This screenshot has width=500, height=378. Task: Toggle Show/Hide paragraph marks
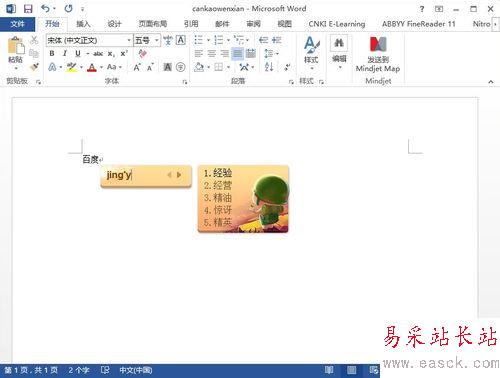pyautogui.click(x=287, y=67)
